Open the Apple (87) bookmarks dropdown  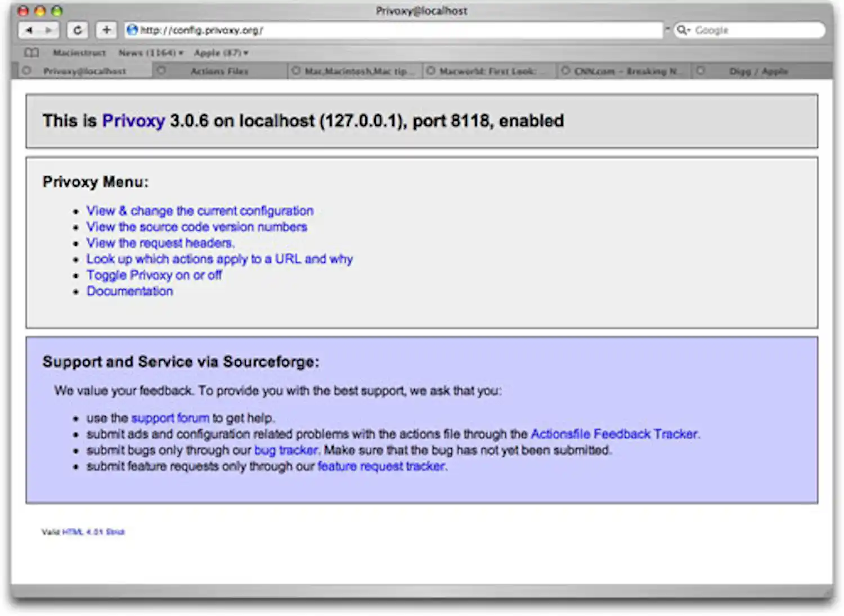[218, 52]
